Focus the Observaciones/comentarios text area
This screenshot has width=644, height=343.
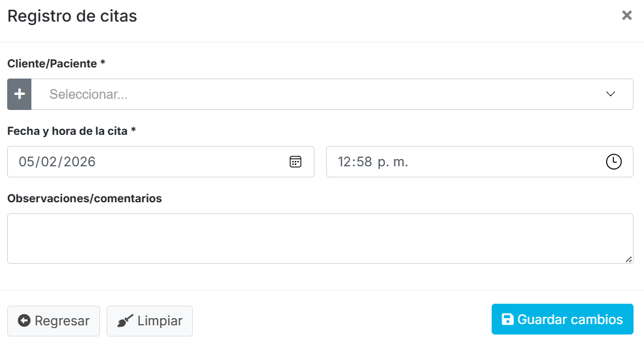pyautogui.click(x=320, y=238)
